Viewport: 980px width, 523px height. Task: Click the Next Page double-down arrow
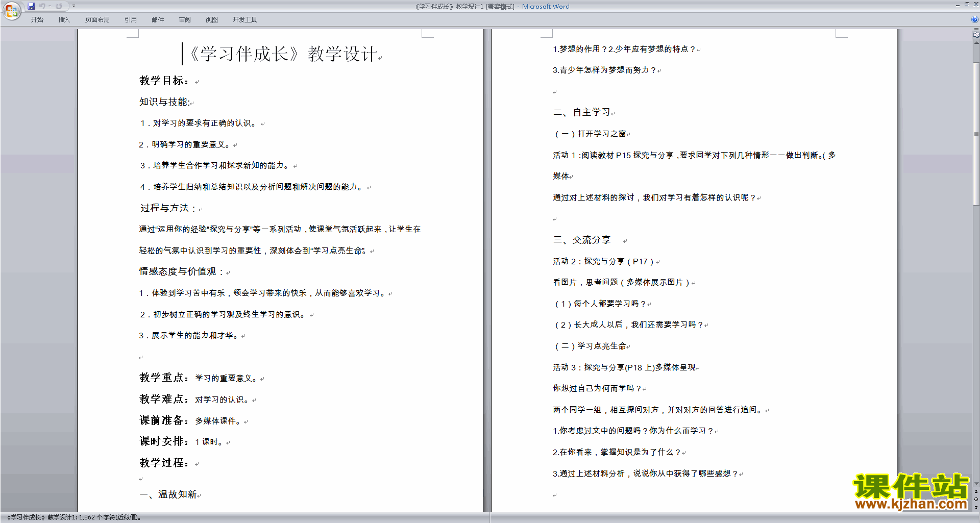coord(976,508)
